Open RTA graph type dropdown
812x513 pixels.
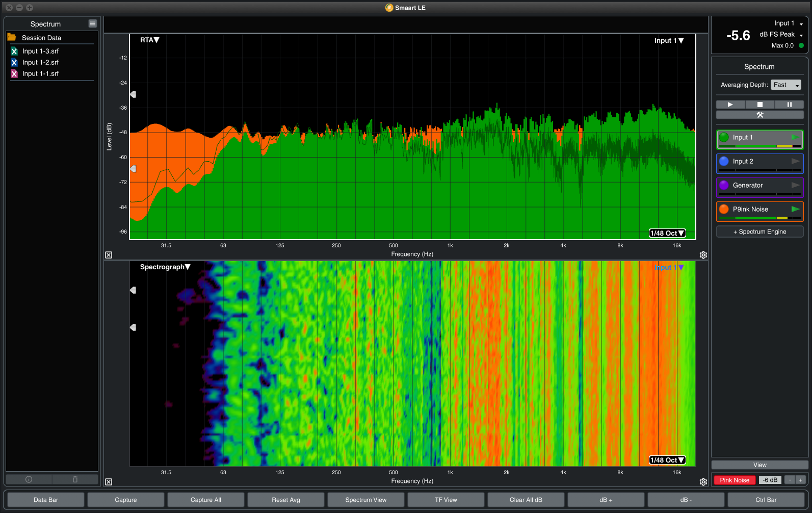click(149, 40)
